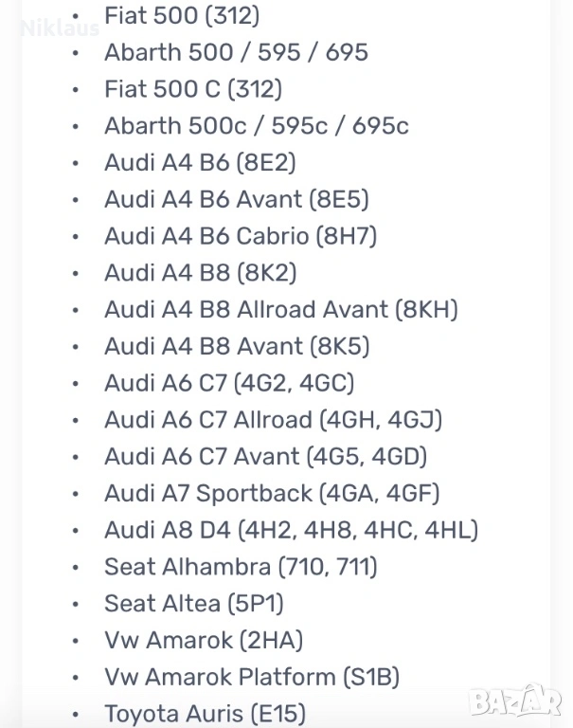This screenshot has height=728, width=573.
Task: Select the Audi A6 C7 Allroad entry
Action: coord(273,419)
